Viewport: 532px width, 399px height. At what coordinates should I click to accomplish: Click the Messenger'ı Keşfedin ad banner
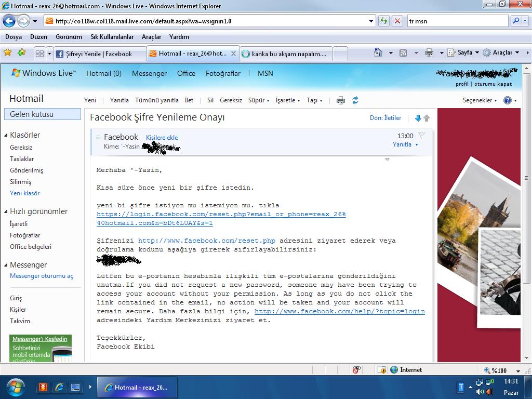(41, 348)
